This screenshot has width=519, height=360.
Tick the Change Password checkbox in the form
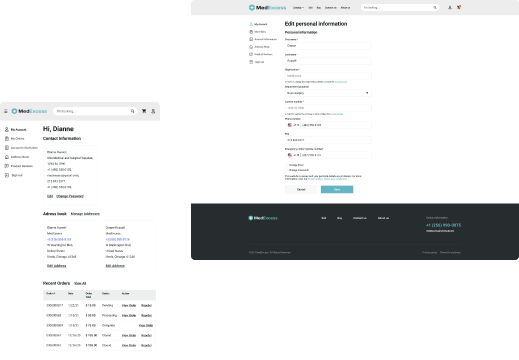click(x=286, y=170)
